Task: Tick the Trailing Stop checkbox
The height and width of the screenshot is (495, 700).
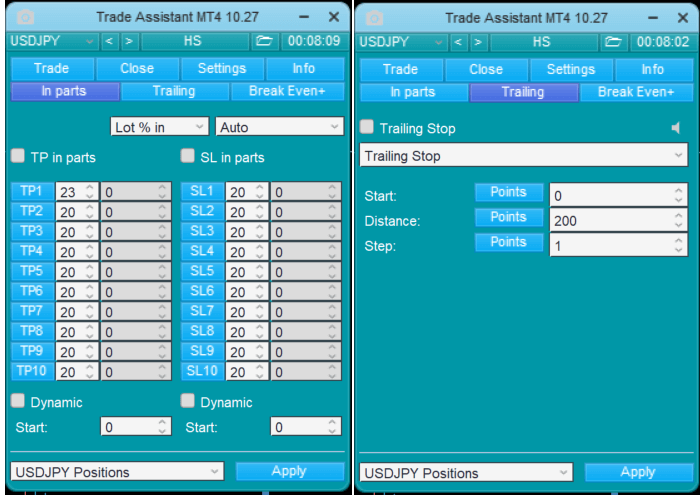Action: coord(367,127)
